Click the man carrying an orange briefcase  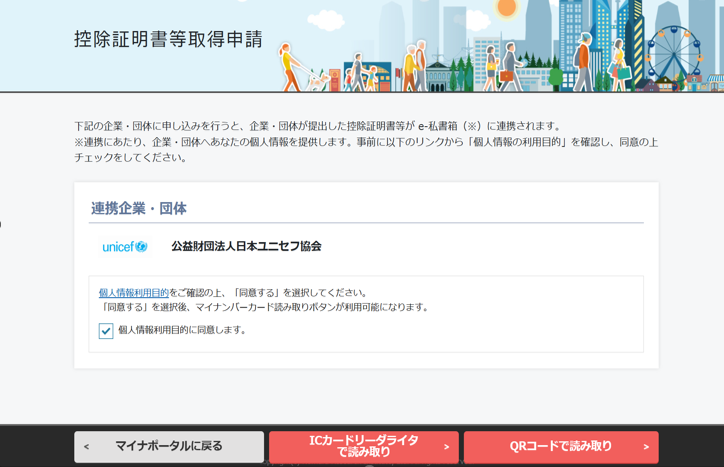coord(509,69)
